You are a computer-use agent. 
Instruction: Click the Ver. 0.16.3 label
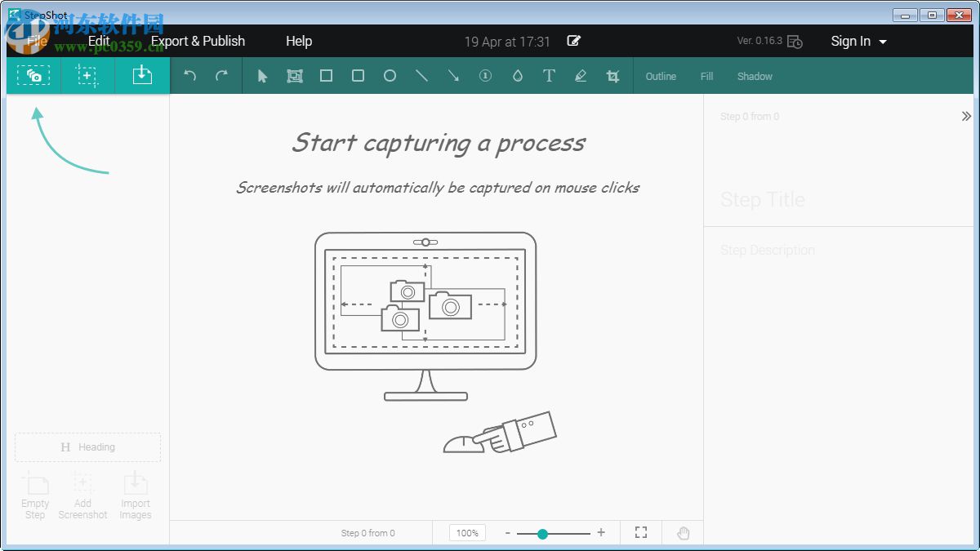759,41
